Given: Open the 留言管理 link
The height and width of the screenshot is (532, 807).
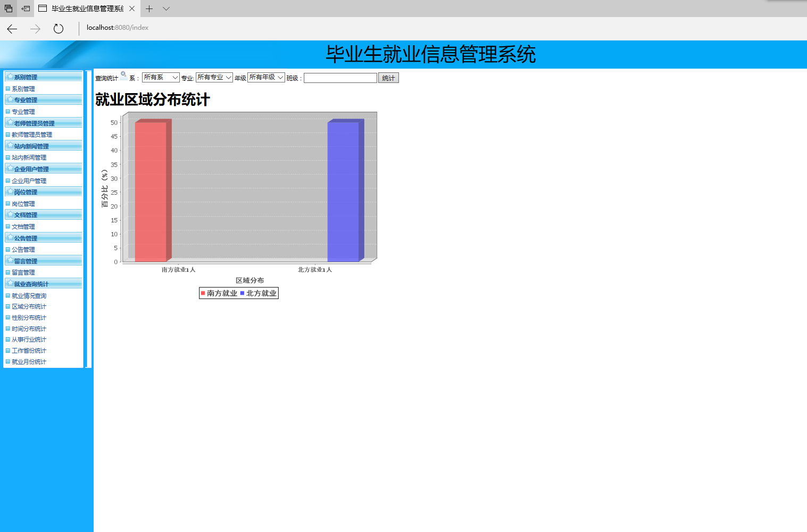Looking at the screenshot, I should 23,272.
